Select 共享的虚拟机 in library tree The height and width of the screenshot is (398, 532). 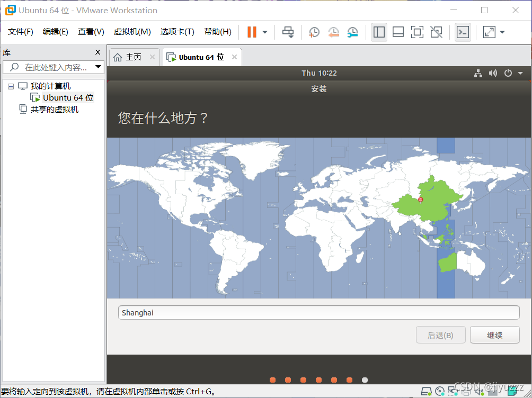click(54, 109)
